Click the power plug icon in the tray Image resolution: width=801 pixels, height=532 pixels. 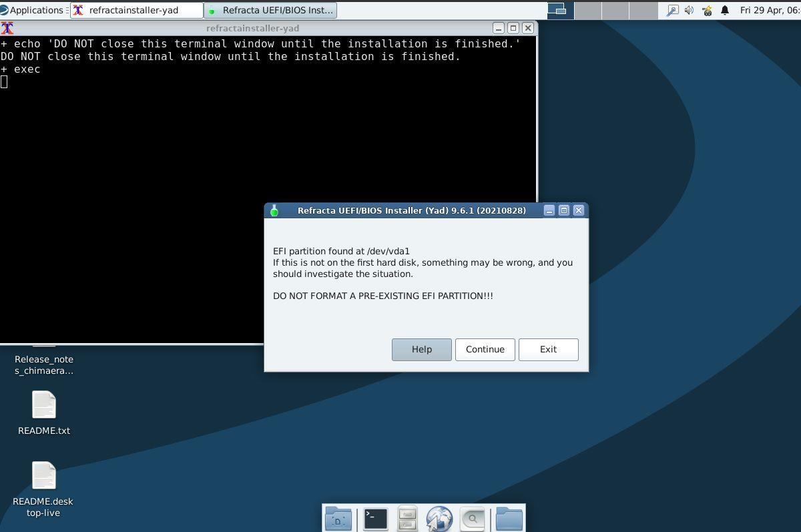coord(706,10)
